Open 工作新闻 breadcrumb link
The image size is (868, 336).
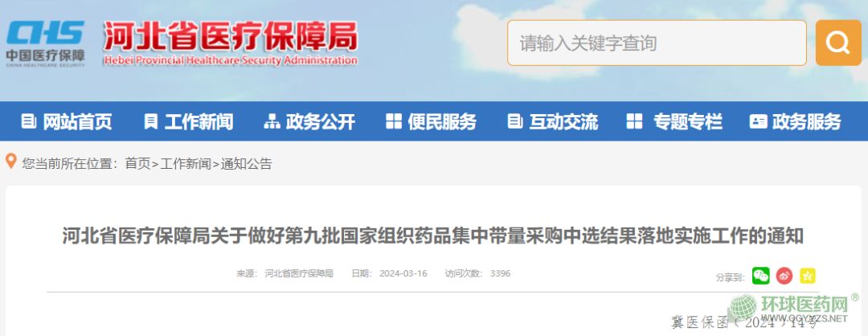pos(186,163)
